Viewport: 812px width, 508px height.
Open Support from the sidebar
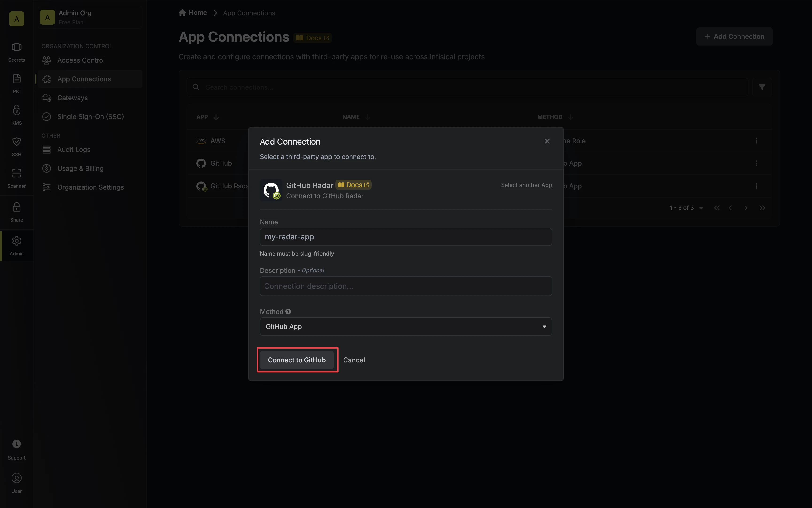[16, 449]
